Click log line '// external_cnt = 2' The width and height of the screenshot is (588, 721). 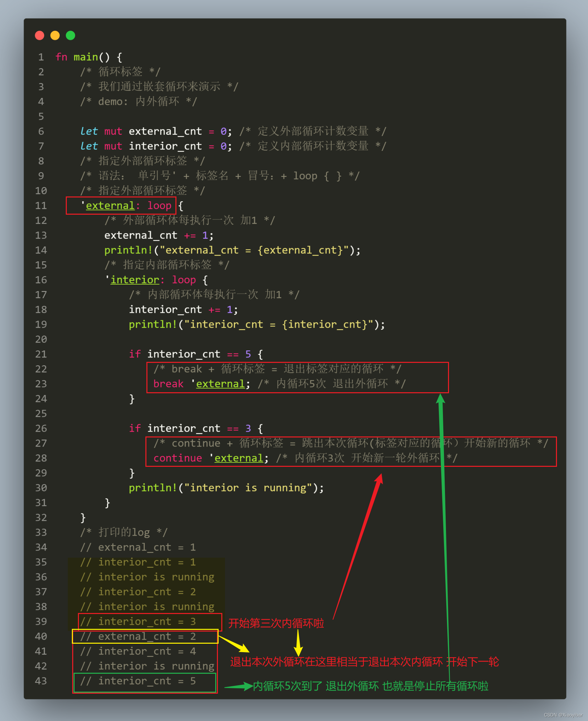[138, 636]
